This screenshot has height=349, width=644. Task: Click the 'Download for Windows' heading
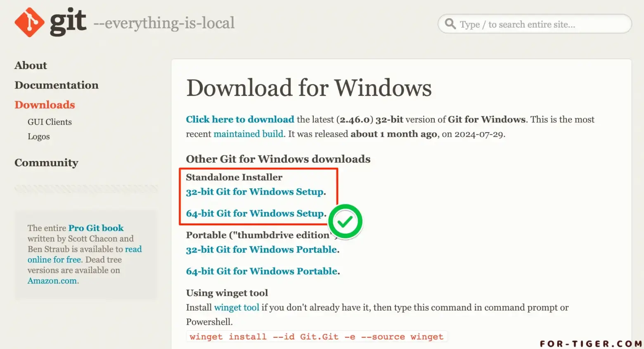(309, 88)
